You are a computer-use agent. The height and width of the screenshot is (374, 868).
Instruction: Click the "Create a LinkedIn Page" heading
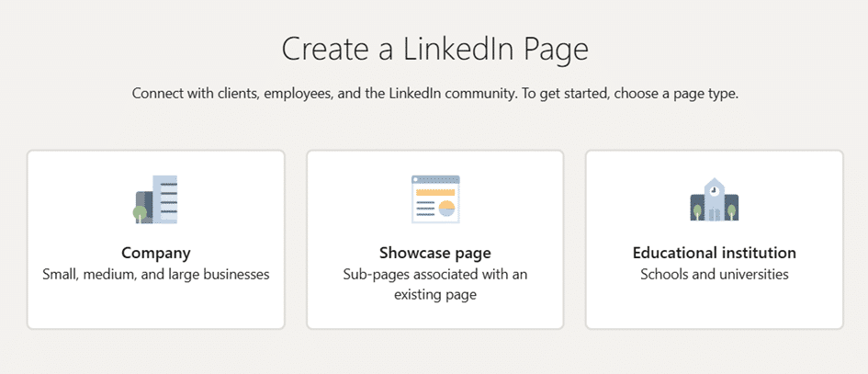pos(435,49)
